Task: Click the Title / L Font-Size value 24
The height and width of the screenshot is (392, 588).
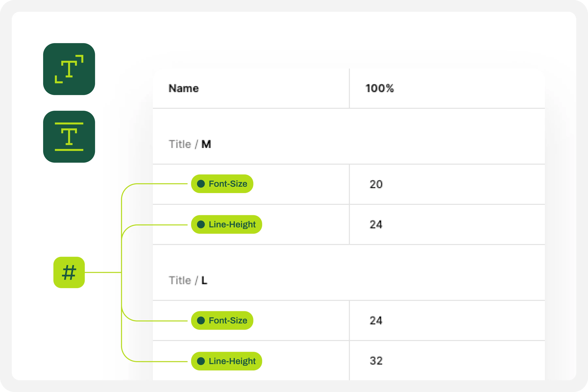Action: click(x=376, y=321)
